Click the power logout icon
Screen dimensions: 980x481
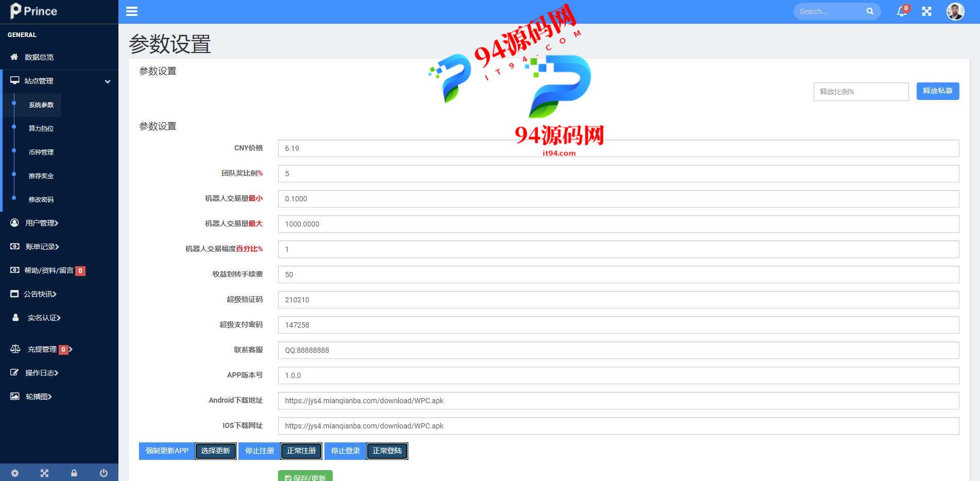[x=104, y=473]
